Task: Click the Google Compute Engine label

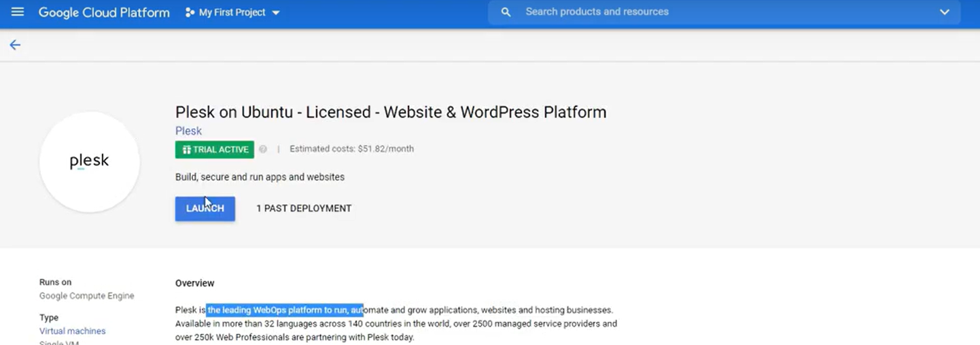Action: (86, 296)
